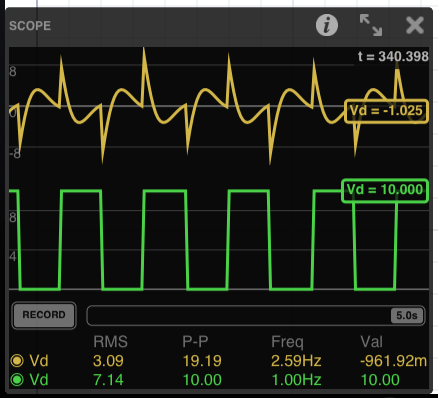
Task: Click the Freq column header
Action: 287,342
